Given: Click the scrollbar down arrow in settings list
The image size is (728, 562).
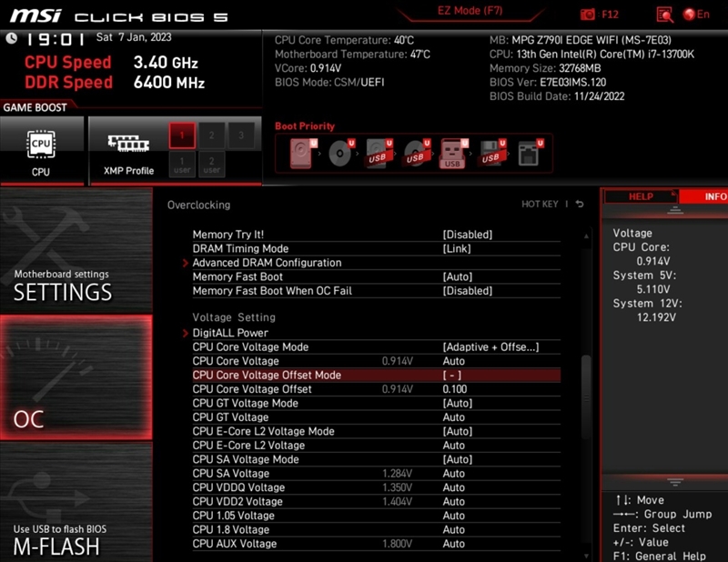Looking at the screenshot, I should [x=586, y=556].
